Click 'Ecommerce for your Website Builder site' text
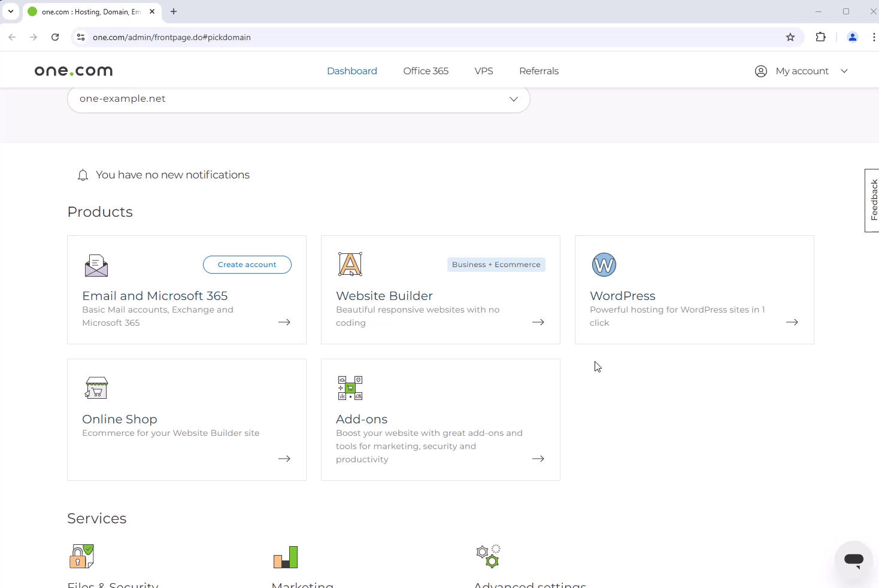879x588 pixels. pos(171,433)
